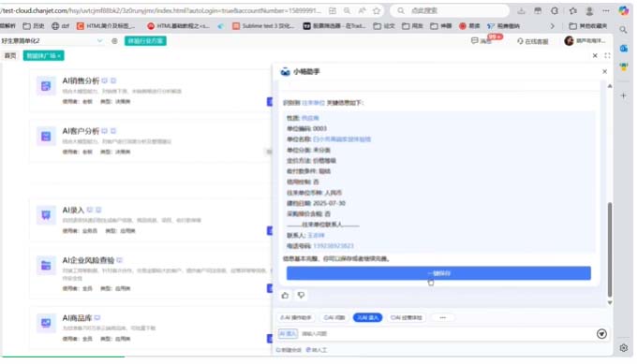
Task: Click the sidebar settings gear icon
Action: [x=624, y=348]
